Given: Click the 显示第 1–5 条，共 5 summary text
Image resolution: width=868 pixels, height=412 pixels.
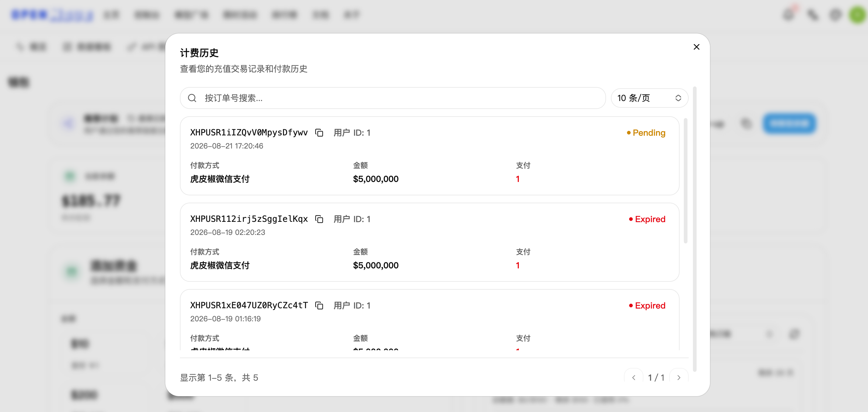Looking at the screenshot, I should click(219, 377).
